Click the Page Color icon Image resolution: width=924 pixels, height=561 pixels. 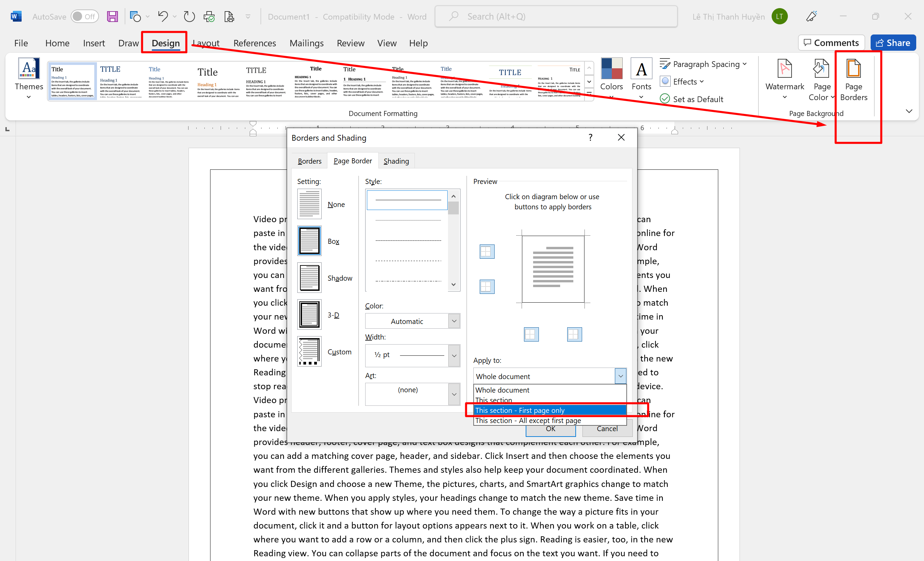coord(821,69)
